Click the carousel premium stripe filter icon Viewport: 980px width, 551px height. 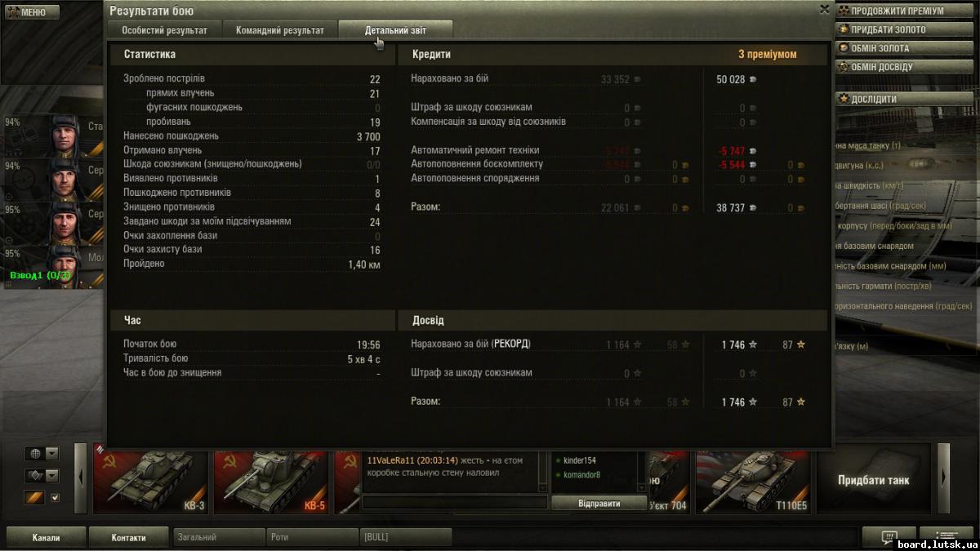(34, 498)
